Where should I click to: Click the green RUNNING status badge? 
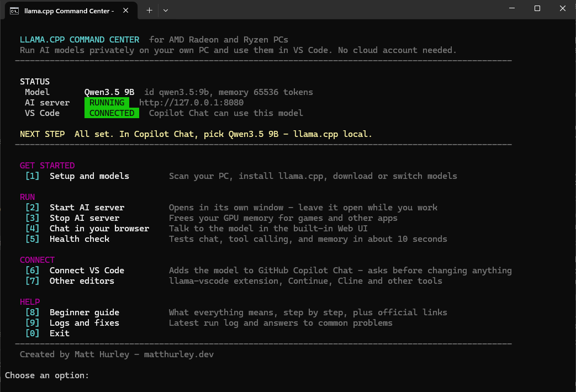click(107, 103)
